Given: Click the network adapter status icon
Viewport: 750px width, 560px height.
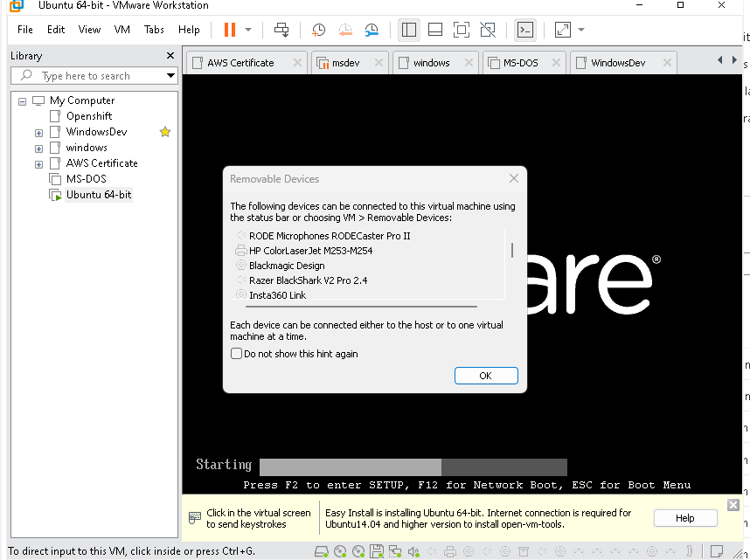Looking at the screenshot, I should click(394, 551).
